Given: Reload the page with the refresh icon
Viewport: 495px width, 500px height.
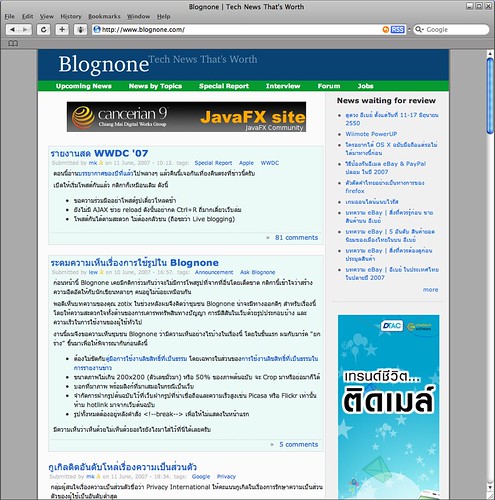Looking at the screenshot, I should click(x=43, y=30).
